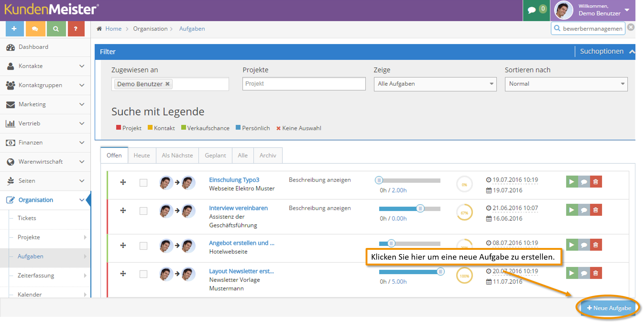
Task: Click the move handle of Layout Newsletter row
Action: click(x=123, y=273)
